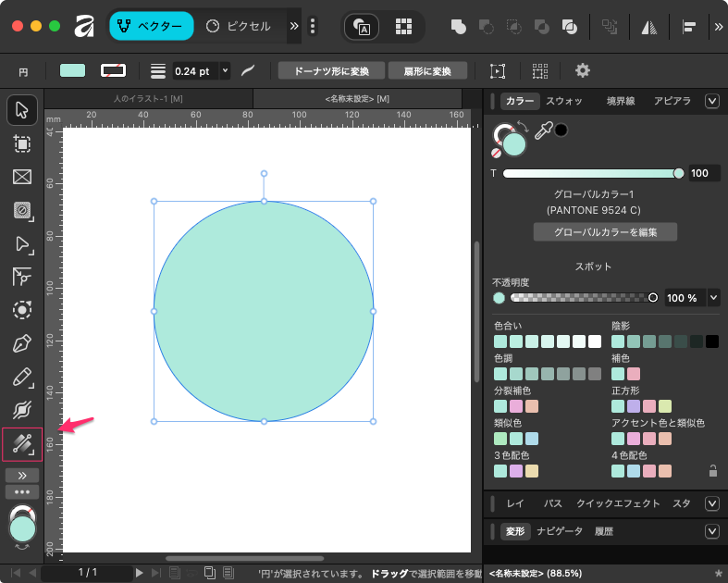Click the グローバルカラーを編集 button
728x583 pixels.
tap(605, 232)
